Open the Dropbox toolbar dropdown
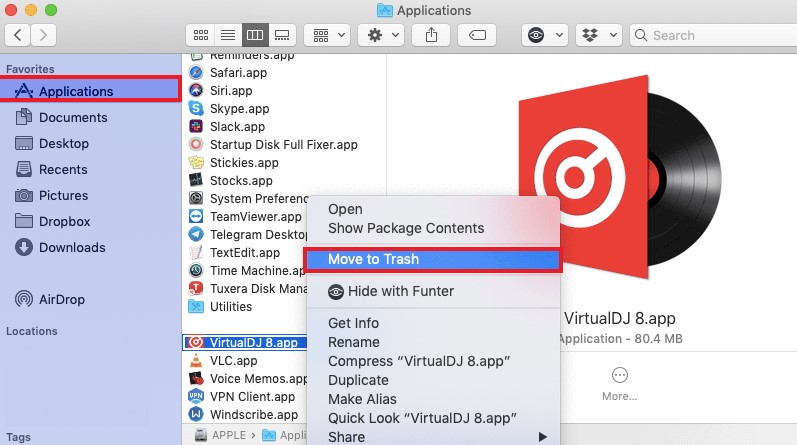 point(599,35)
